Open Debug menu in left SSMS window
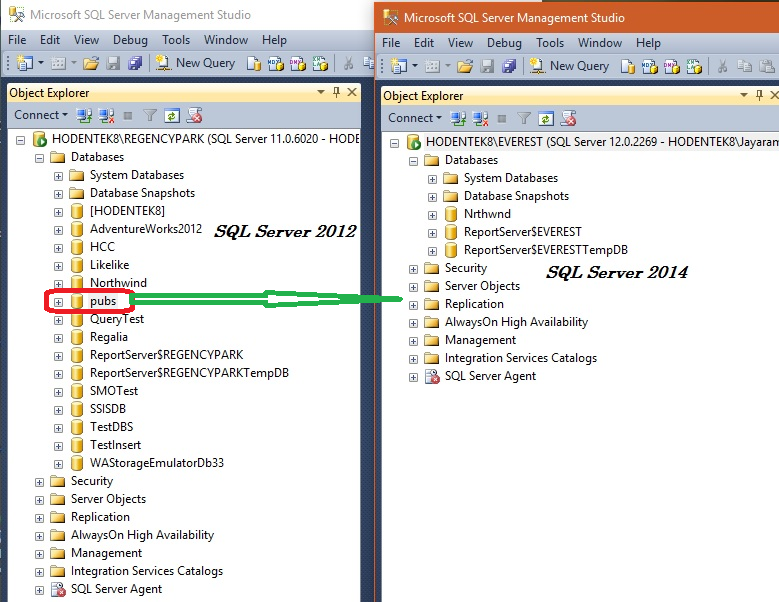This screenshot has height=602, width=779. tap(130, 40)
